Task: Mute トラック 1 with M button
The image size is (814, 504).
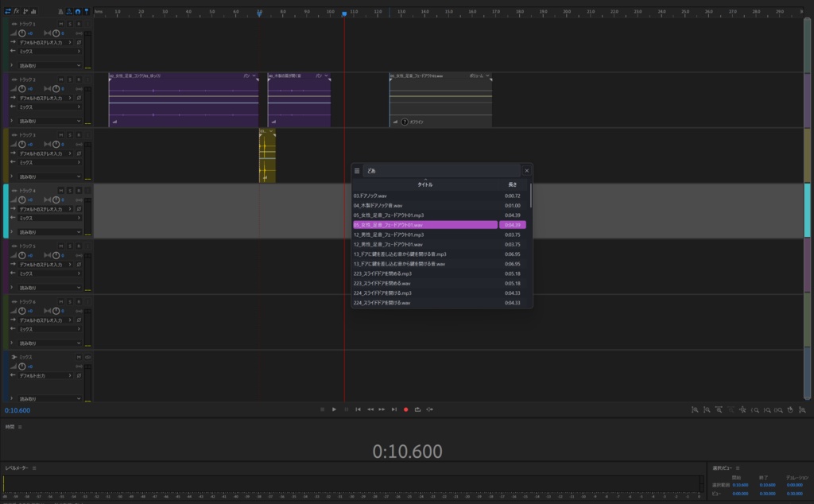Action: 61,24
